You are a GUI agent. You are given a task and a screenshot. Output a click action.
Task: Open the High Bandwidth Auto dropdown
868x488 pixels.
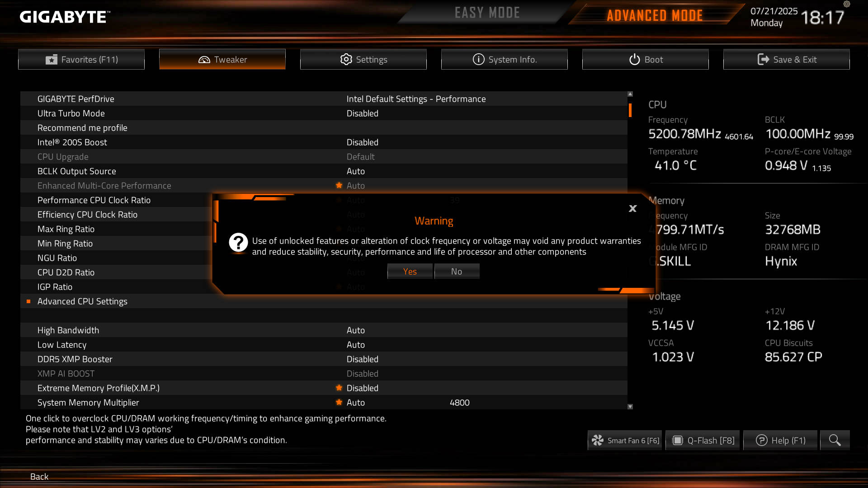click(356, 330)
